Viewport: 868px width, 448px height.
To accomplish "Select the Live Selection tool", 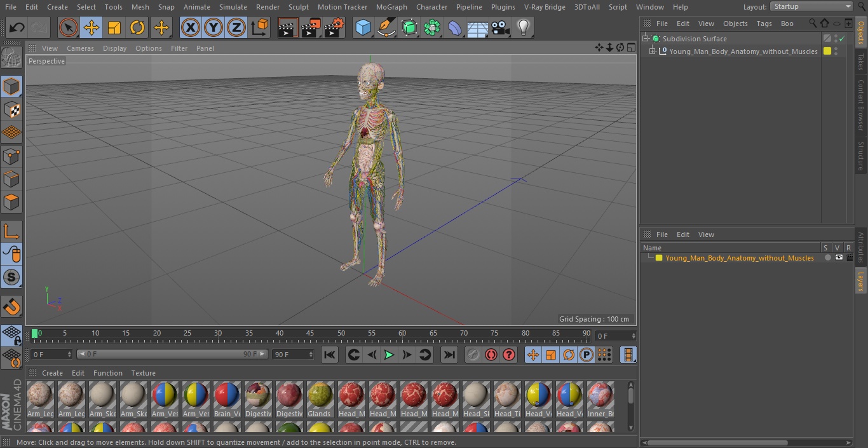I will (x=68, y=27).
